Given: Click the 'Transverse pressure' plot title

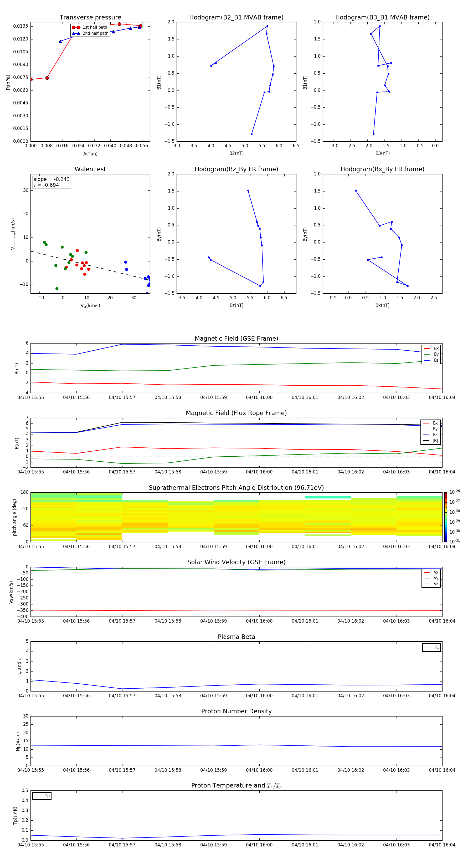Looking at the screenshot, I should pyautogui.click(x=90, y=17).
